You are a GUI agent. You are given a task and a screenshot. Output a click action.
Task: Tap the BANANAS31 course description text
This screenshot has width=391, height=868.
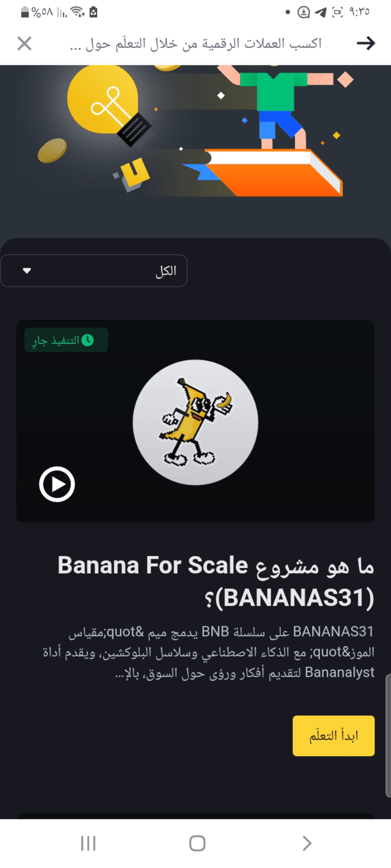click(209, 652)
